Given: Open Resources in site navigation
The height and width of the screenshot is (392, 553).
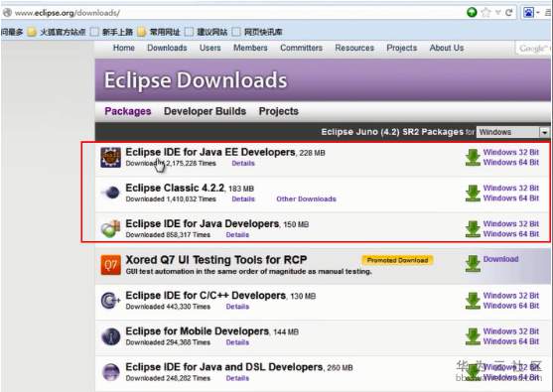Looking at the screenshot, I should 354,48.
